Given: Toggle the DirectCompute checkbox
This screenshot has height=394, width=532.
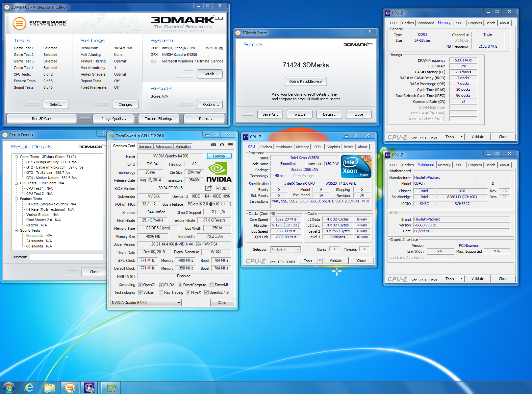Looking at the screenshot, I should (180, 285).
